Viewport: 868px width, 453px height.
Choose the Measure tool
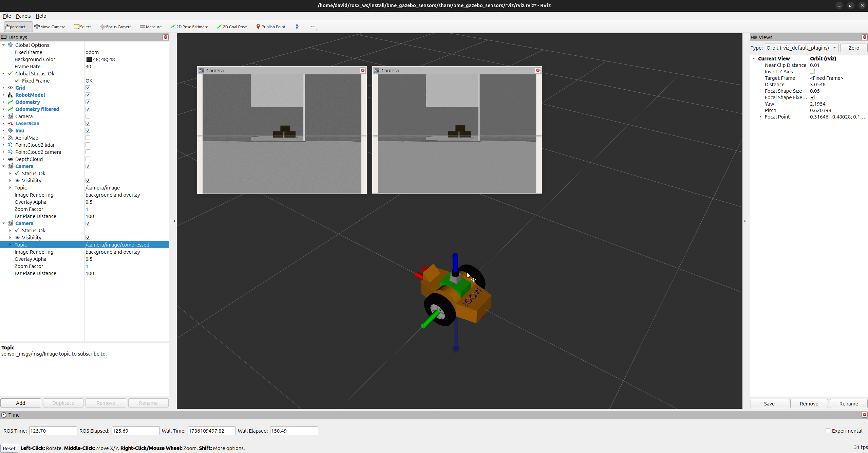point(151,26)
